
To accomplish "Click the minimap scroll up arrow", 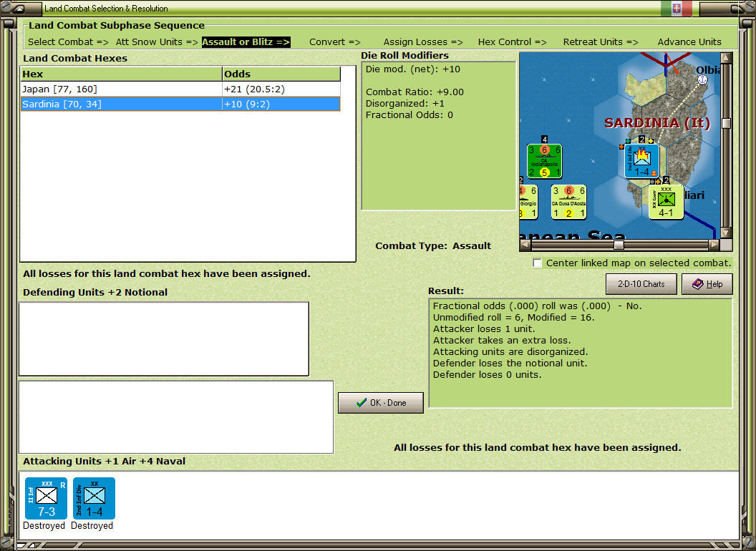I will click(x=726, y=59).
